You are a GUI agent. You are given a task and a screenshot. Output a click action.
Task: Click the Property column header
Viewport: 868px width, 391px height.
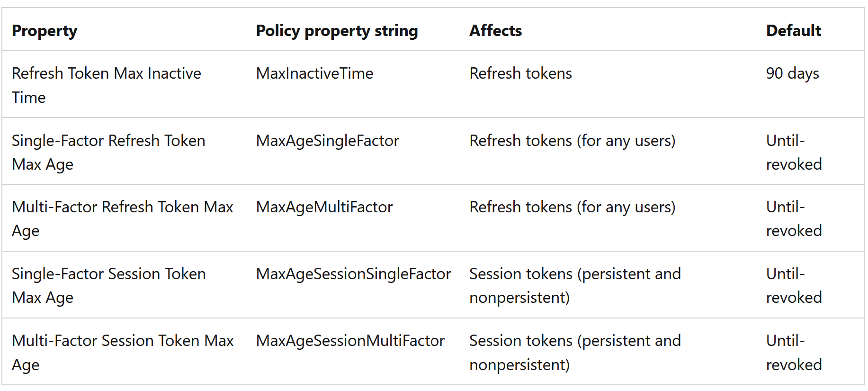pos(45,31)
